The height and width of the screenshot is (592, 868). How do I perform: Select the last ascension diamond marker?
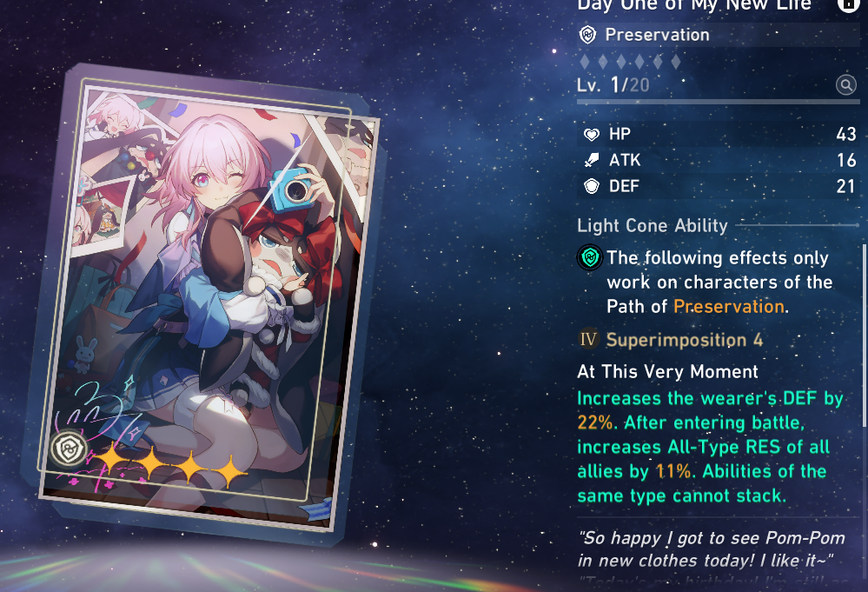point(675,62)
